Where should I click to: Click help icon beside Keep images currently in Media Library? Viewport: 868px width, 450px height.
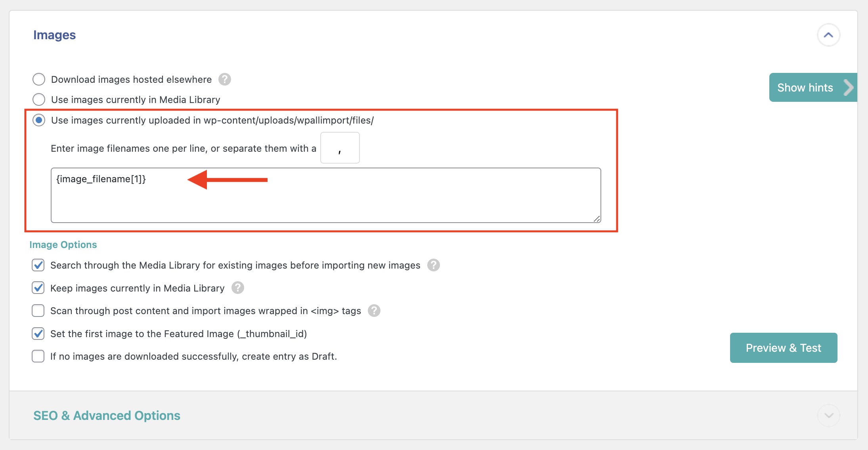(238, 288)
